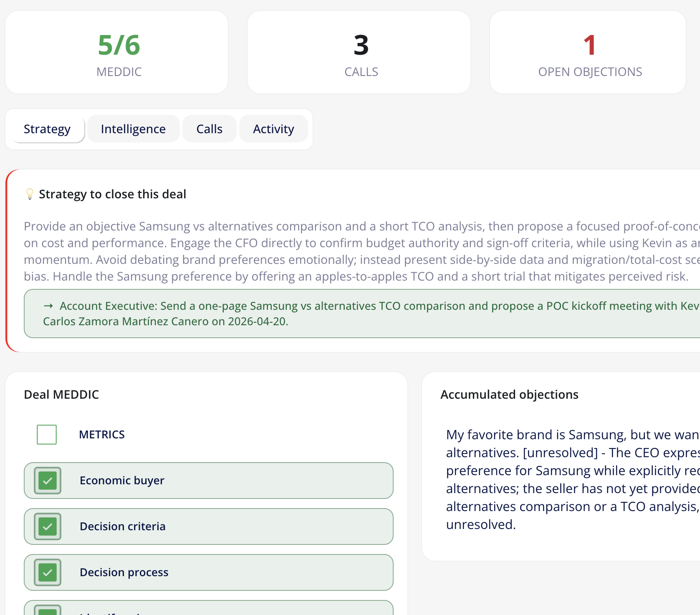
Task: Select the METRICS label text
Action: point(102,435)
